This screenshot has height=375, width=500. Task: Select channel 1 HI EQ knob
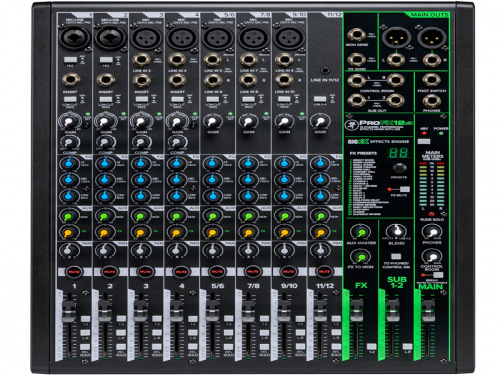69,164
